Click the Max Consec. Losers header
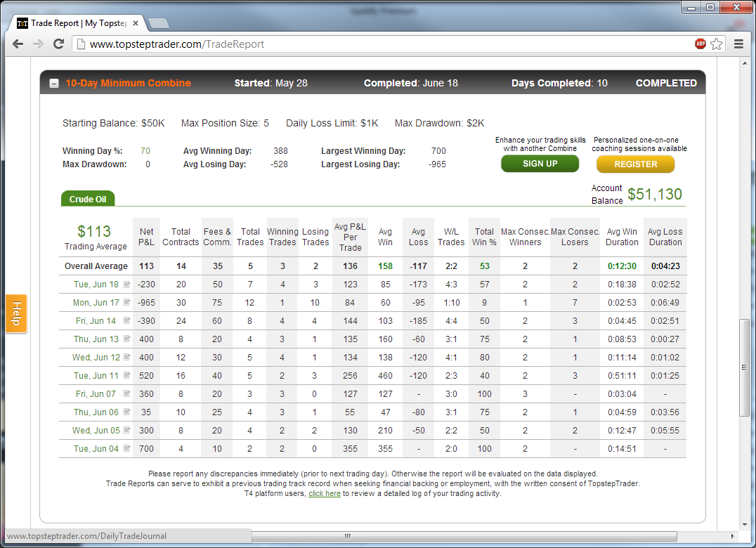The height and width of the screenshot is (548, 756). 575,237
